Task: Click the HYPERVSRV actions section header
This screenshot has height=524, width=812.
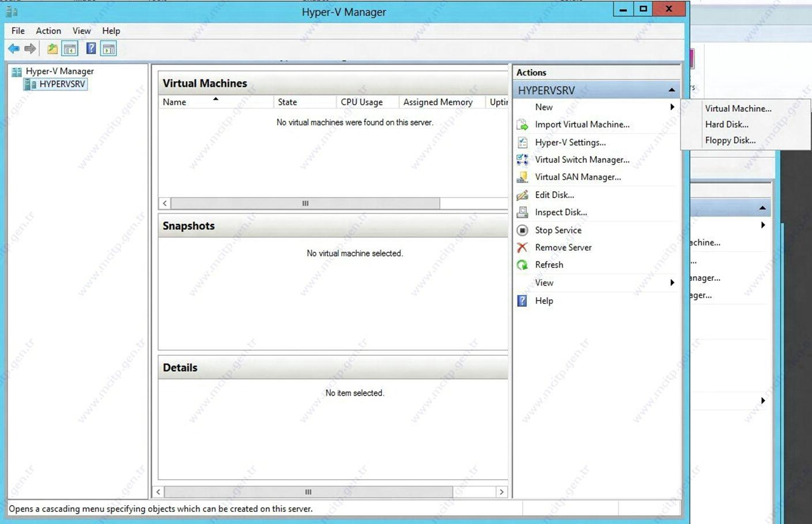Action: coord(596,90)
